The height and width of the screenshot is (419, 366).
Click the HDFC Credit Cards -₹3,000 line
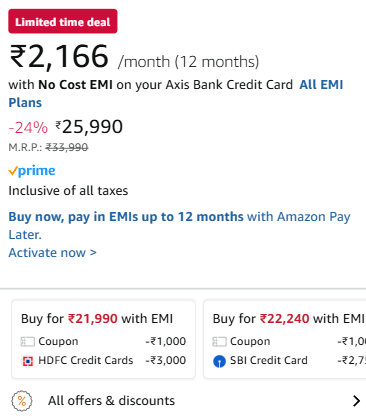point(103,361)
